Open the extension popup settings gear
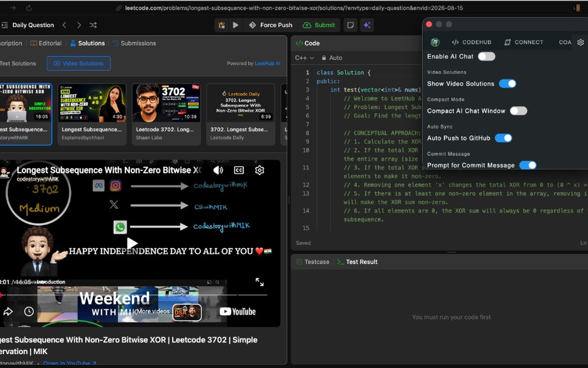The image size is (588, 368). (x=581, y=42)
